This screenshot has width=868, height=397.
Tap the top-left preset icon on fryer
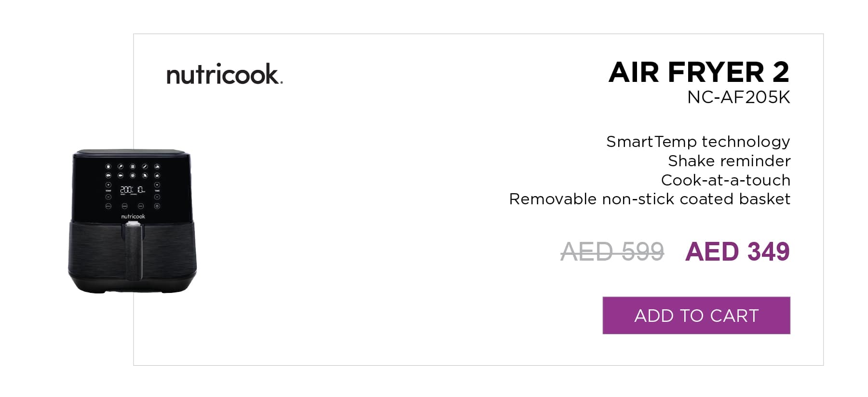click(x=108, y=166)
